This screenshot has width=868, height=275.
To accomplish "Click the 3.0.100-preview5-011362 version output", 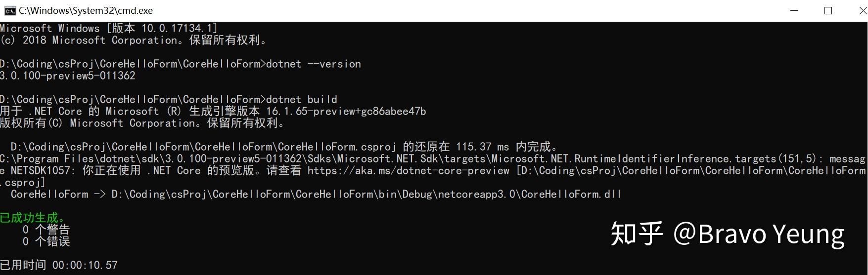I will click(x=68, y=76).
